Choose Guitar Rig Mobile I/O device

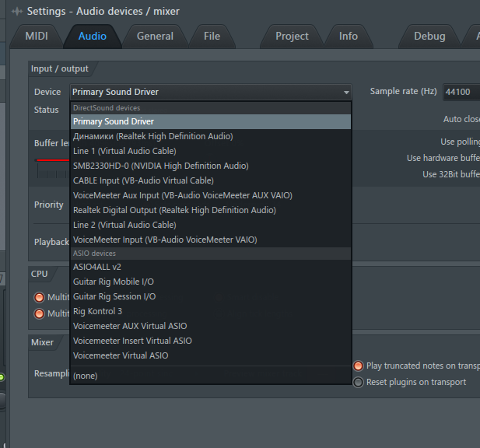[114, 282]
